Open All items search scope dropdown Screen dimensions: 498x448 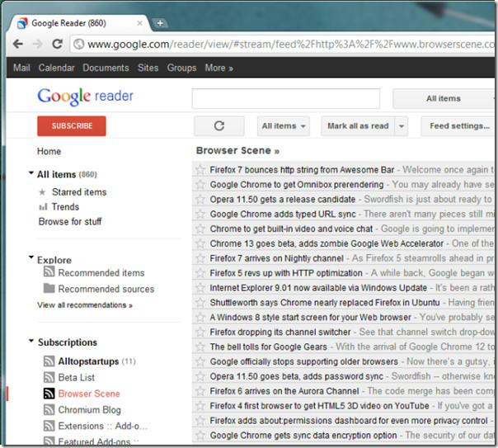point(444,98)
